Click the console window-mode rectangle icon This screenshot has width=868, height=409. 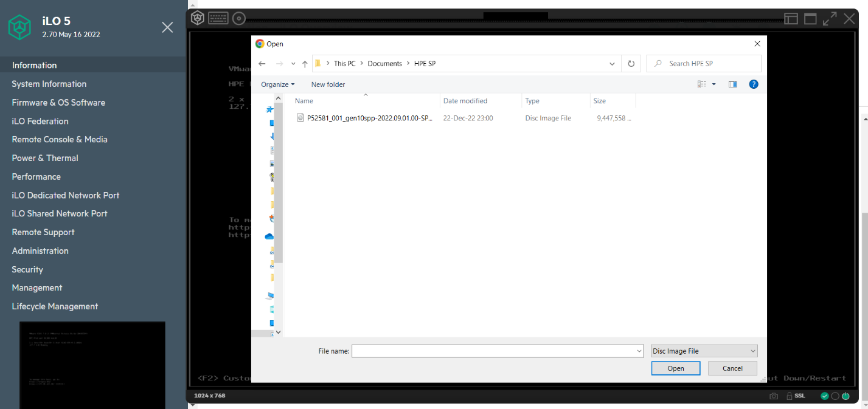pos(810,19)
